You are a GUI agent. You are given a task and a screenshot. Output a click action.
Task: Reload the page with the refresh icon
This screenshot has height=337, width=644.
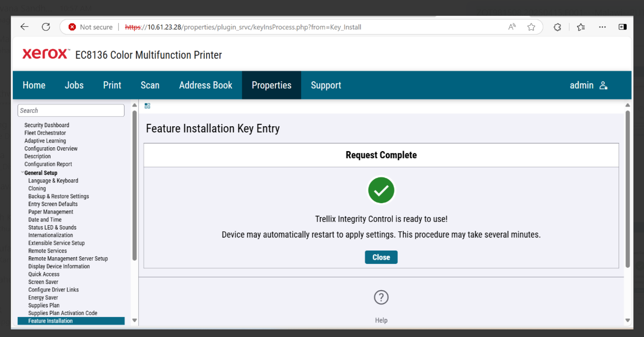click(x=46, y=27)
